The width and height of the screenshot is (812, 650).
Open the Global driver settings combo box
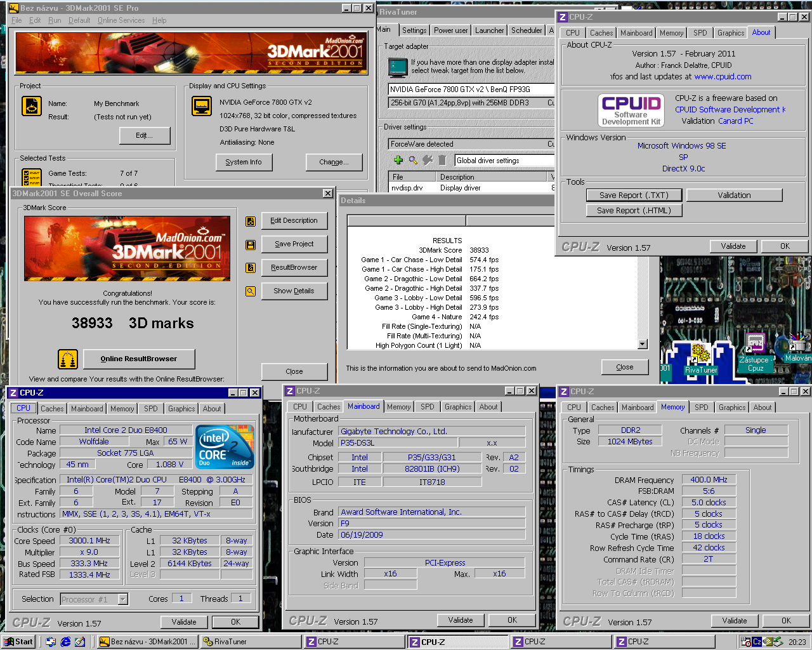(504, 161)
